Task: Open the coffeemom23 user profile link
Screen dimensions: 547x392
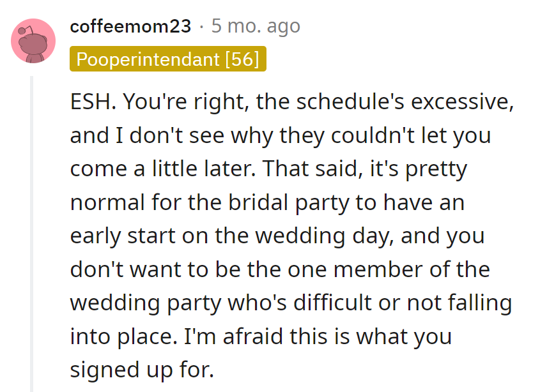Action: click(x=130, y=27)
